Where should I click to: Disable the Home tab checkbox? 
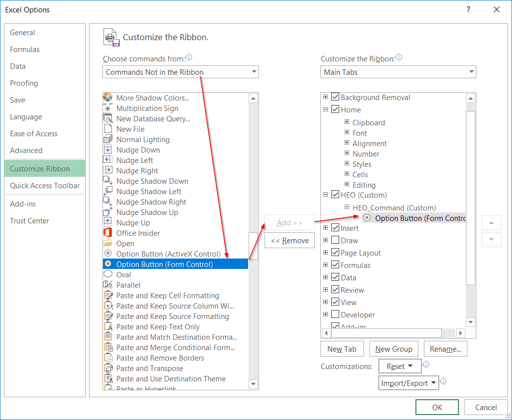[x=335, y=109]
